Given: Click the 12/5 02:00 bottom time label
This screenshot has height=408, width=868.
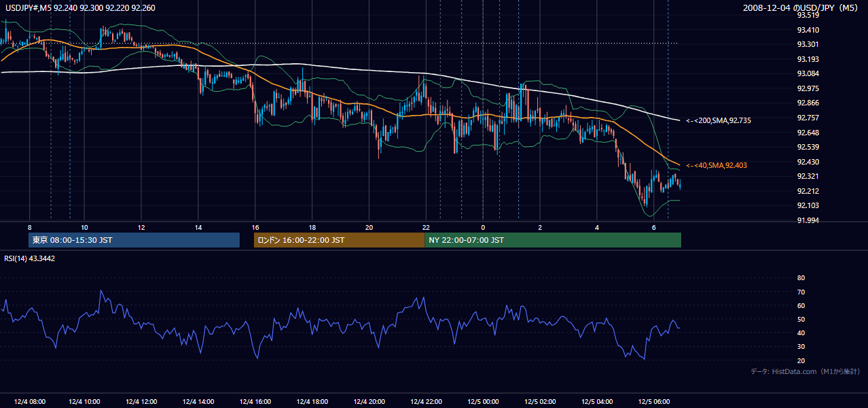Looking at the screenshot, I should coord(541,402).
